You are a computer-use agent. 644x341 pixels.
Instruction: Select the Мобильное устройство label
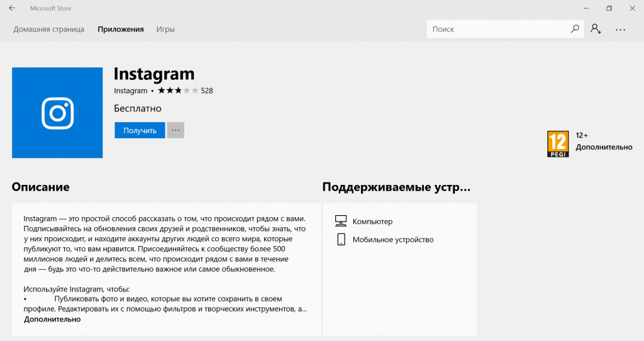[x=393, y=240]
